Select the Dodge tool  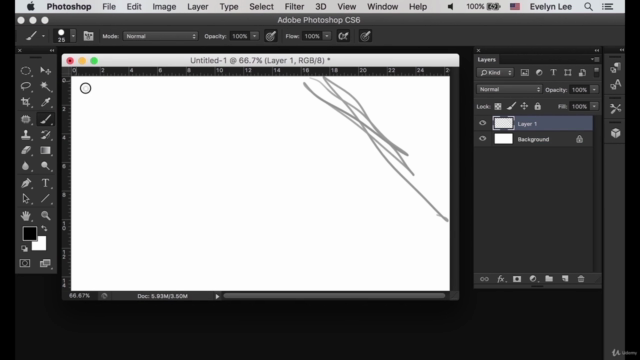(45, 166)
